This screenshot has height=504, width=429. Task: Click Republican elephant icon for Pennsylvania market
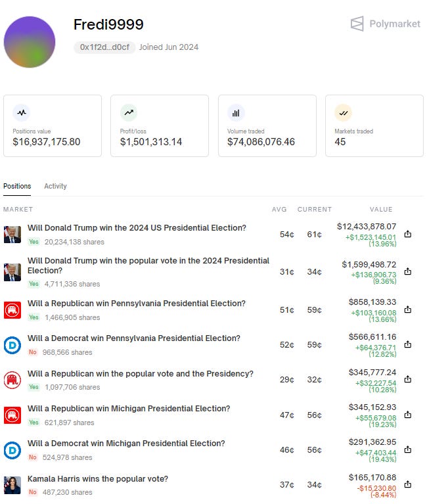tap(12, 310)
